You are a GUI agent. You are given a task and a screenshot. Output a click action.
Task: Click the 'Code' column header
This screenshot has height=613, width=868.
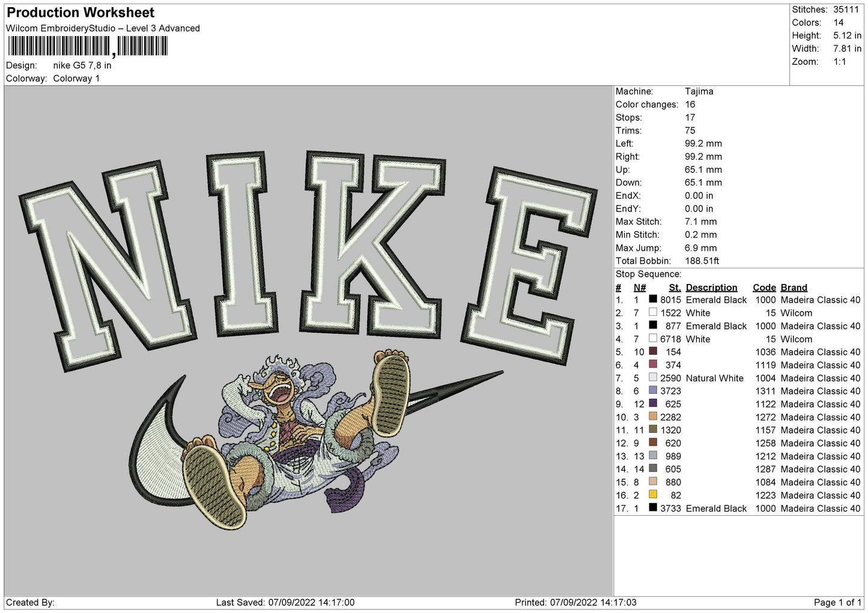click(765, 288)
